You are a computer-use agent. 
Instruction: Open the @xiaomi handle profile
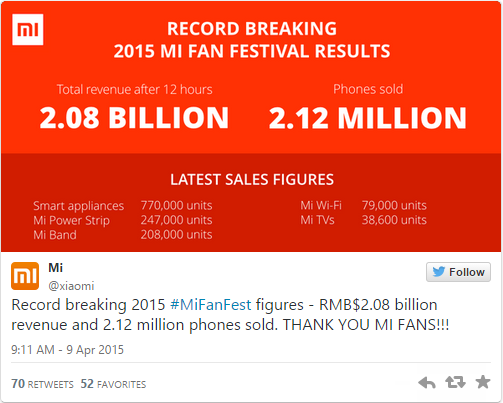71,286
